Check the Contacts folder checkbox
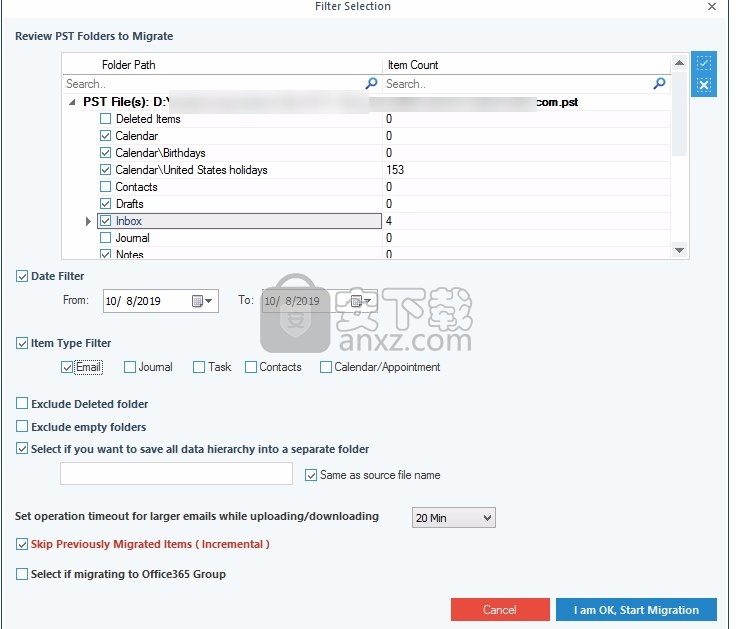Screen dimensions: 736x629 click(106, 187)
